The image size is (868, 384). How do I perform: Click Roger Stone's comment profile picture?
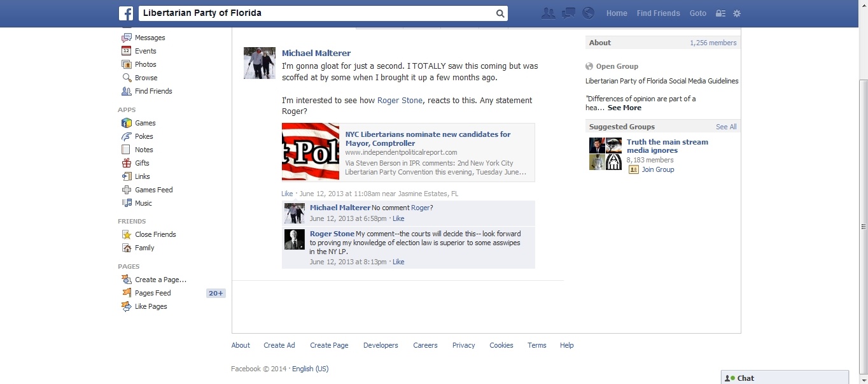click(295, 239)
